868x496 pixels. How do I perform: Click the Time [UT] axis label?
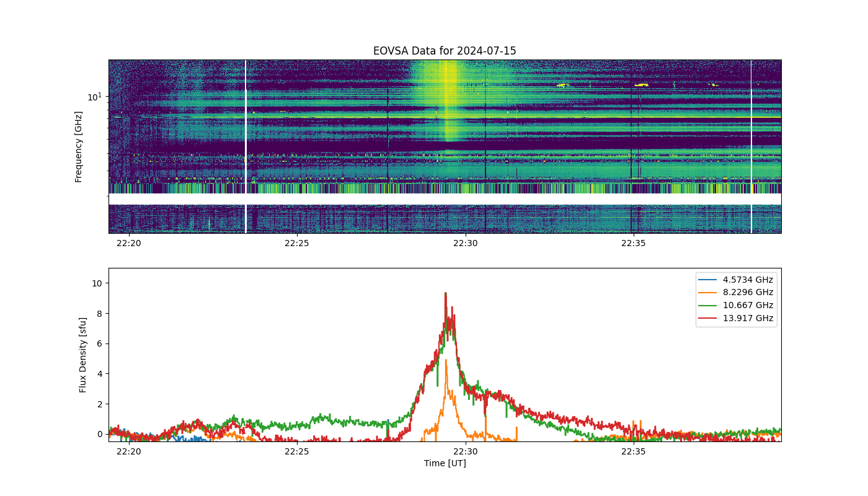(445, 463)
